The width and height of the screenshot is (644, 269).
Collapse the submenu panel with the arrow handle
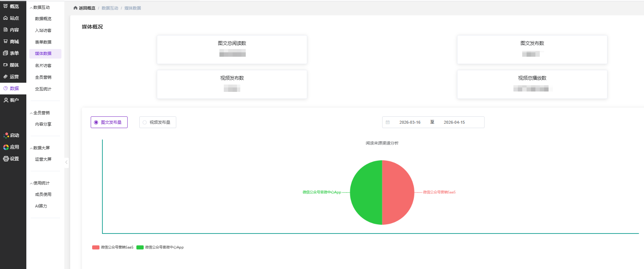(x=66, y=162)
